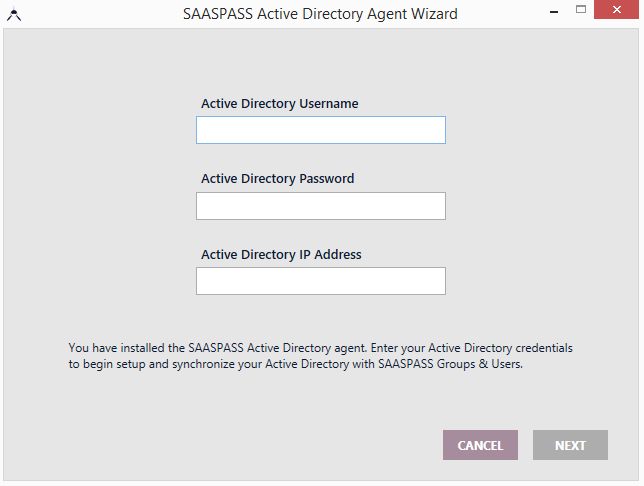Maximize the Agent Wizard window
Viewport: 644px width, 486px height.
(x=579, y=13)
